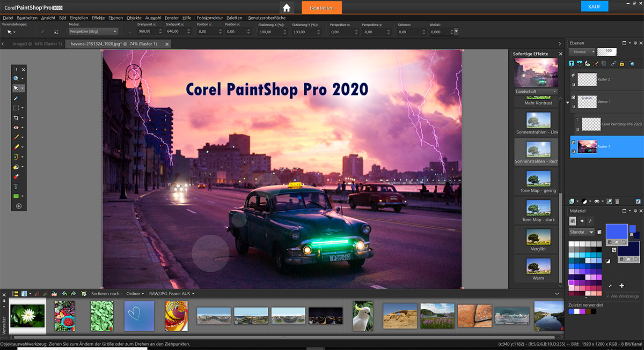This screenshot has height=350, width=644.
Task: Select the Zoom magnifier tool
Action: click(16, 78)
